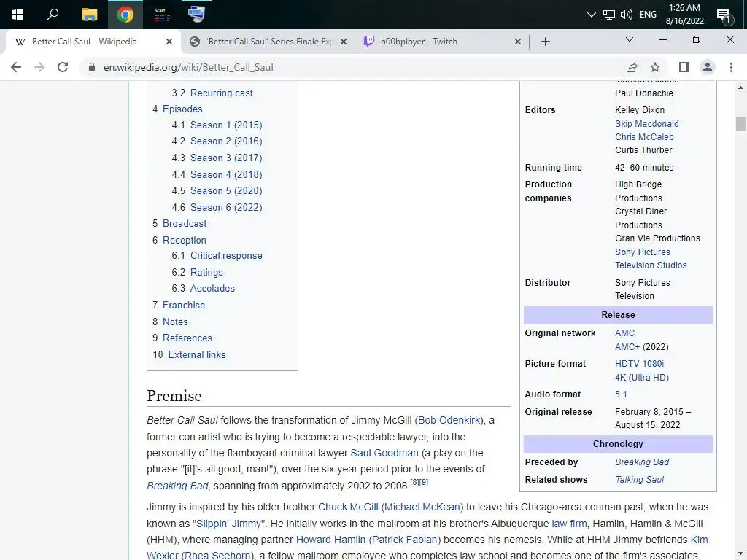Close the Series Finale tab
Viewport: 747px width, 560px height.
[x=344, y=42]
